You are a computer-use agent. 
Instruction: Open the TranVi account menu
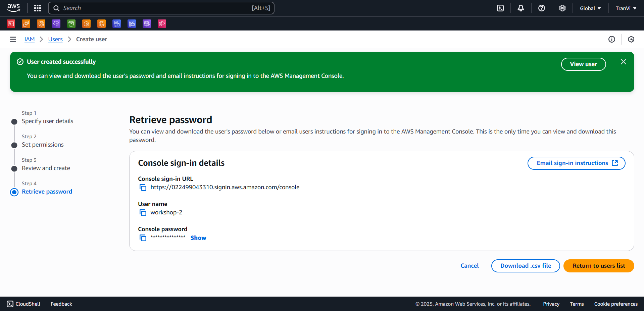[x=625, y=8]
